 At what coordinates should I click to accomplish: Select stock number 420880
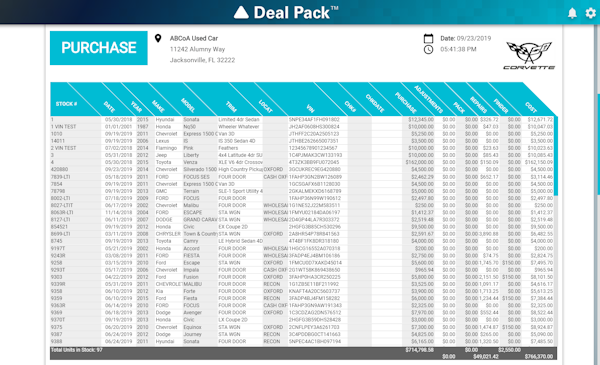point(59,169)
